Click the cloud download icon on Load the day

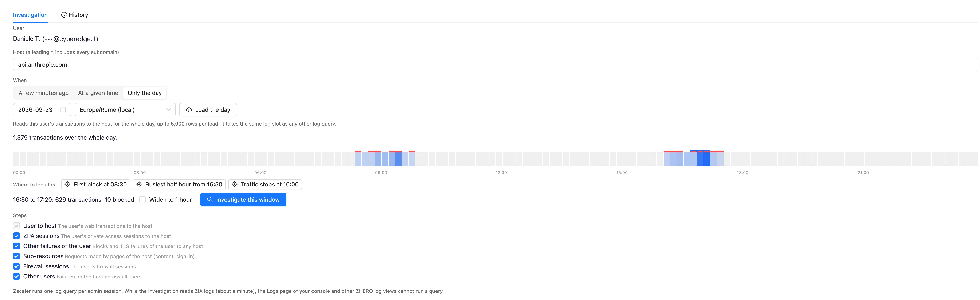[189, 110]
